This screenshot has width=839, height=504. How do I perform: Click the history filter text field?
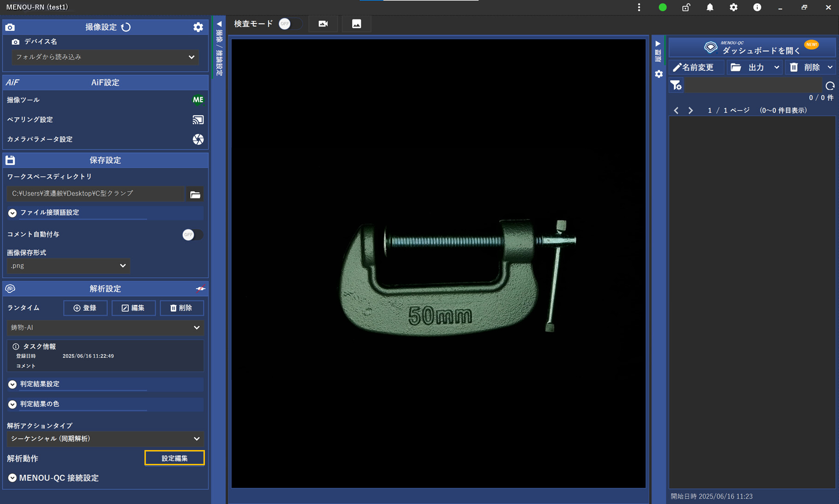(753, 85)
